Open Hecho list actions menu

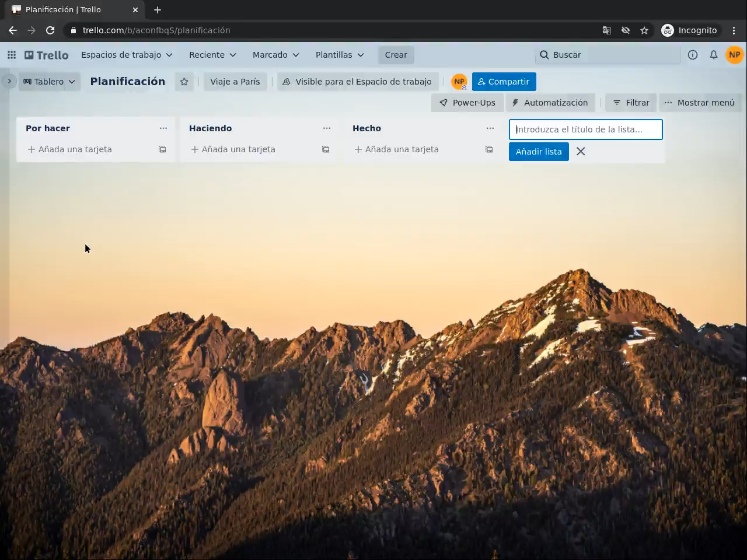(x=490, y=128)
